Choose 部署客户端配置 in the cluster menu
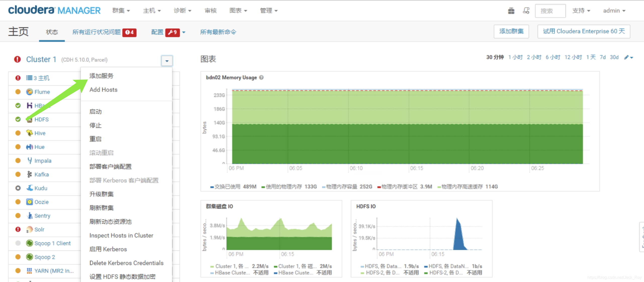 click(x=110, y=166)
